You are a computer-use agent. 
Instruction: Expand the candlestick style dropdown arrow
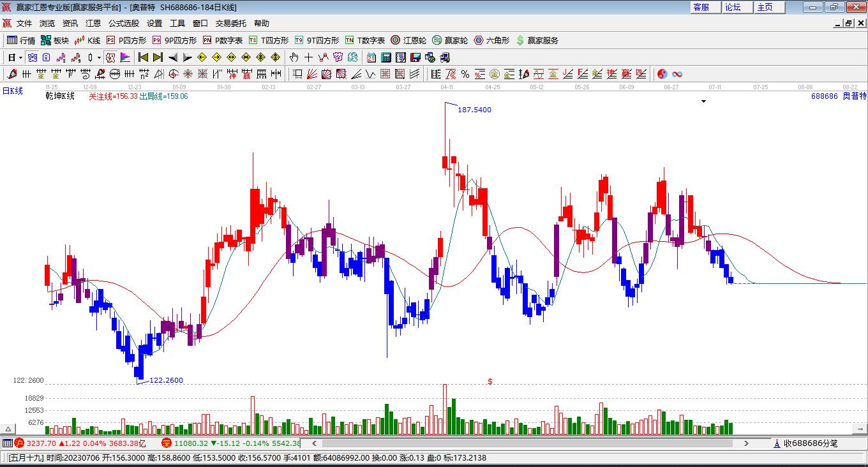click(x=99, y=57)
